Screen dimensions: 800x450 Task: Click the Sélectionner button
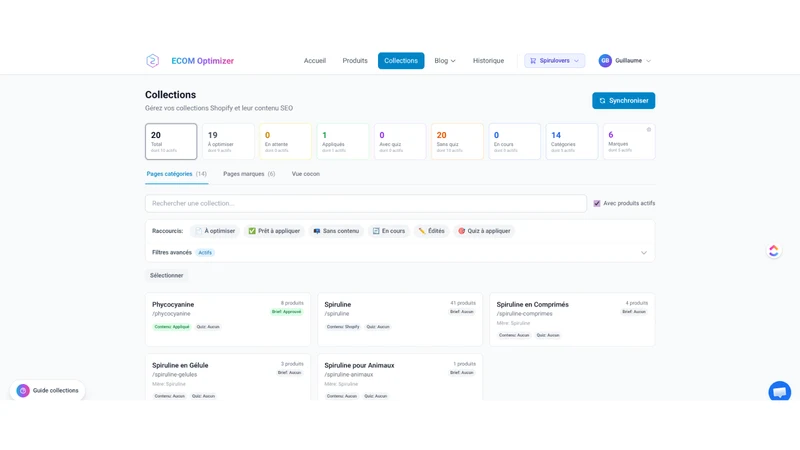[x=166, y=276]
